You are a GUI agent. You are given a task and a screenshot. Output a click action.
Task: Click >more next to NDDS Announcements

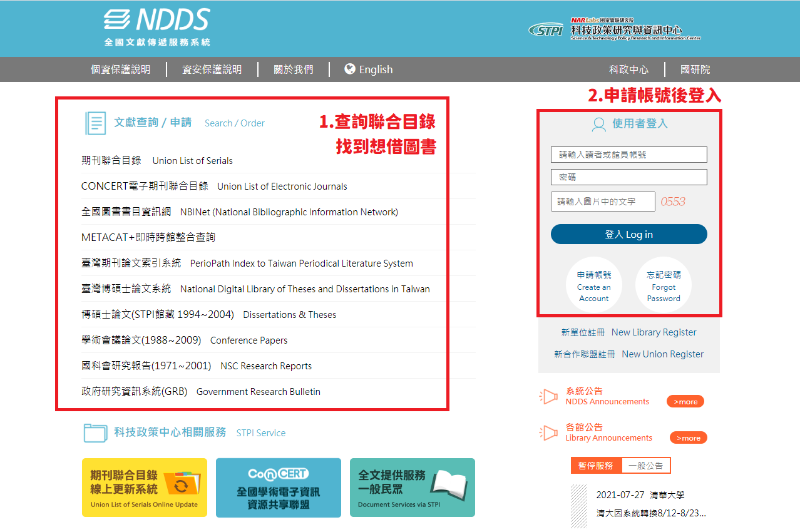click(685, 402)
